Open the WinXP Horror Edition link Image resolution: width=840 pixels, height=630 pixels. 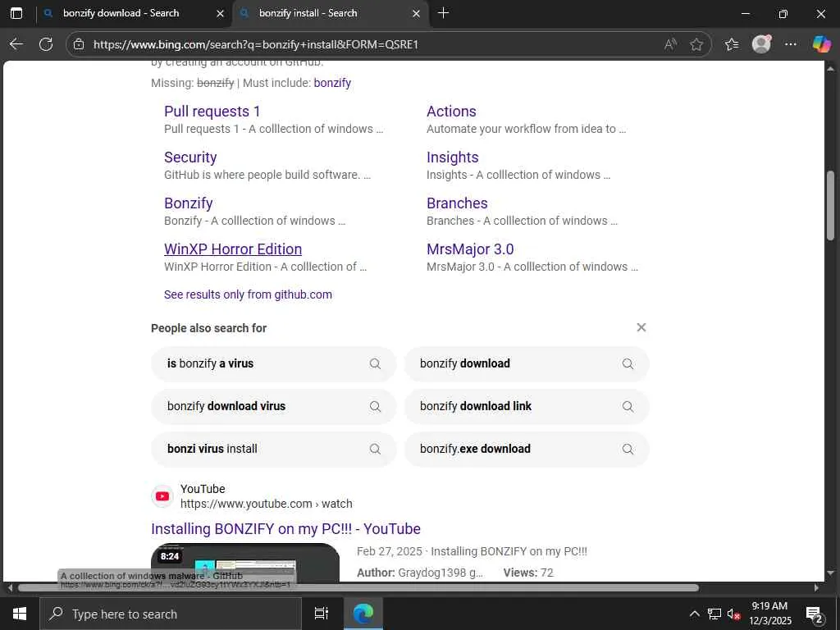tap(233, 249)
